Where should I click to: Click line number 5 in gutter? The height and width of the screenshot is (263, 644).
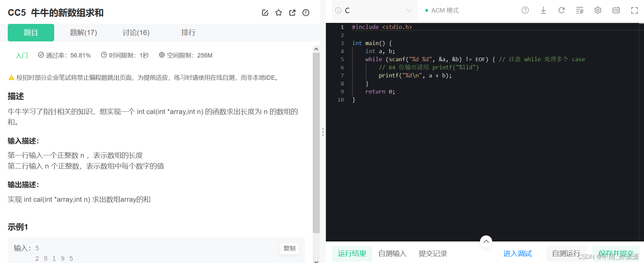(342, 59)
